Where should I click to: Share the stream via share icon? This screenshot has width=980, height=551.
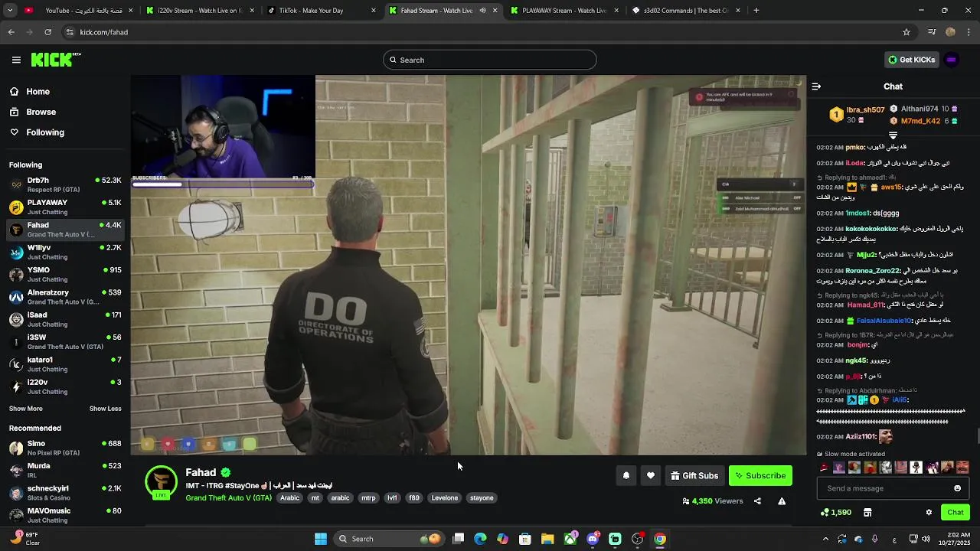tap(757, 501)
